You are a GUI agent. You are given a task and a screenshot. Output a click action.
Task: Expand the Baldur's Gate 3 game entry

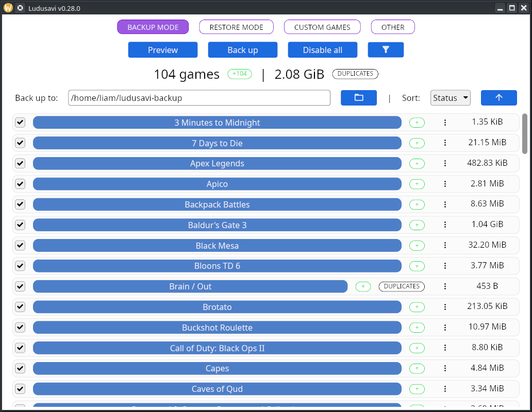coord(217,225)
